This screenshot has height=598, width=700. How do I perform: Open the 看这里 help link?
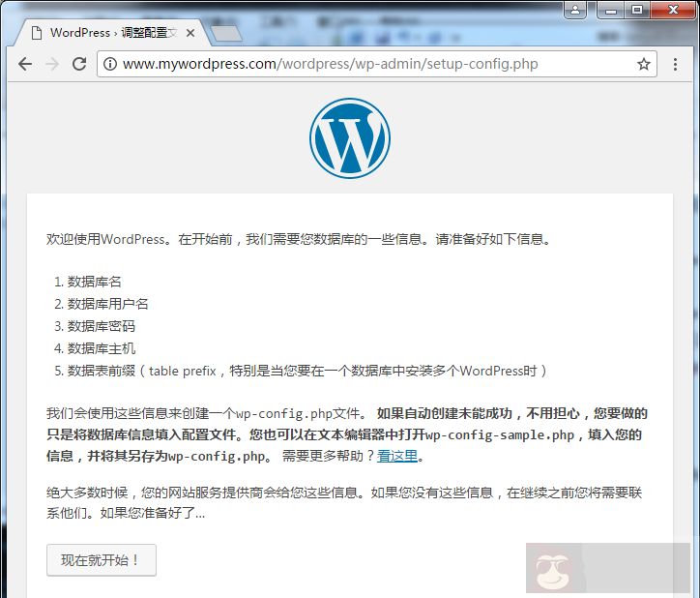point(396,456)
